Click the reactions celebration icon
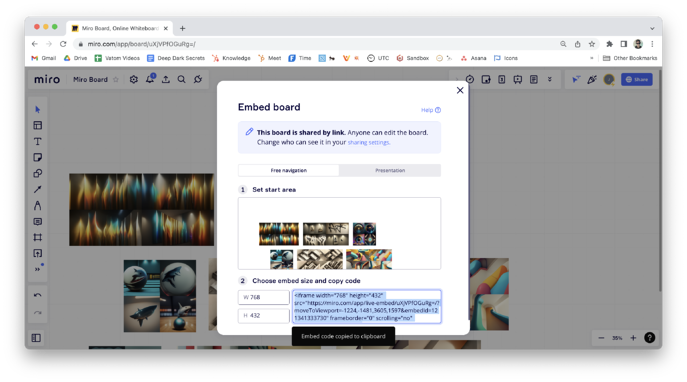Screen dimensions: 687x382 tap(592, 79)
